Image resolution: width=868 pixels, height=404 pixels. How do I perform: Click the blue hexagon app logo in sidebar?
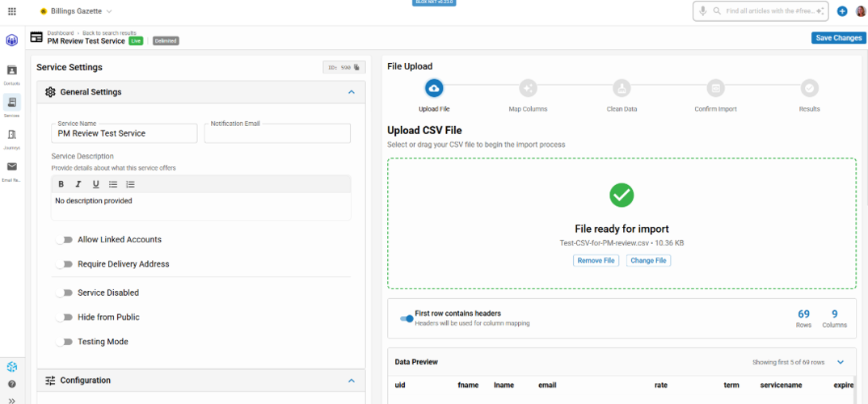coord(11,40)
